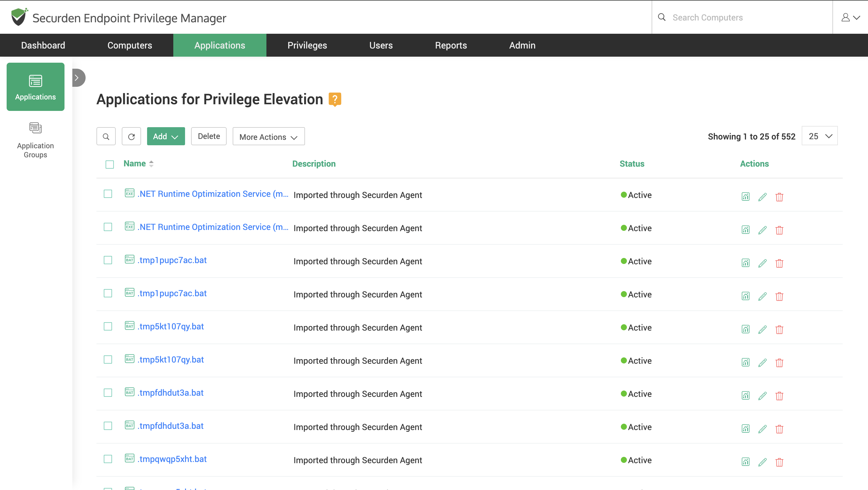Expand the Add dropdown button
Screen dimensions: 868x490
(x=166, y=137)
